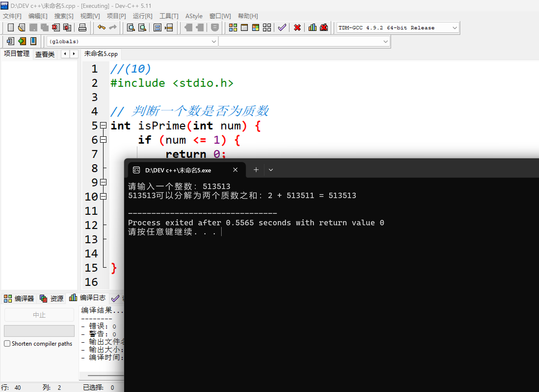Click the Profile analysis bar chart icon
The image size is (539, 392).
tap(312, 27)
